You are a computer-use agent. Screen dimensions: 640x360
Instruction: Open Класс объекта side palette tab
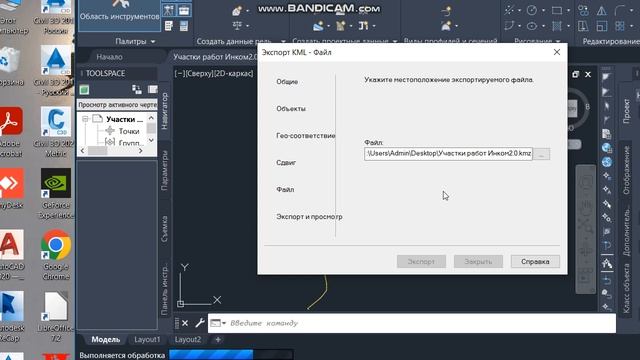[627, 289]
